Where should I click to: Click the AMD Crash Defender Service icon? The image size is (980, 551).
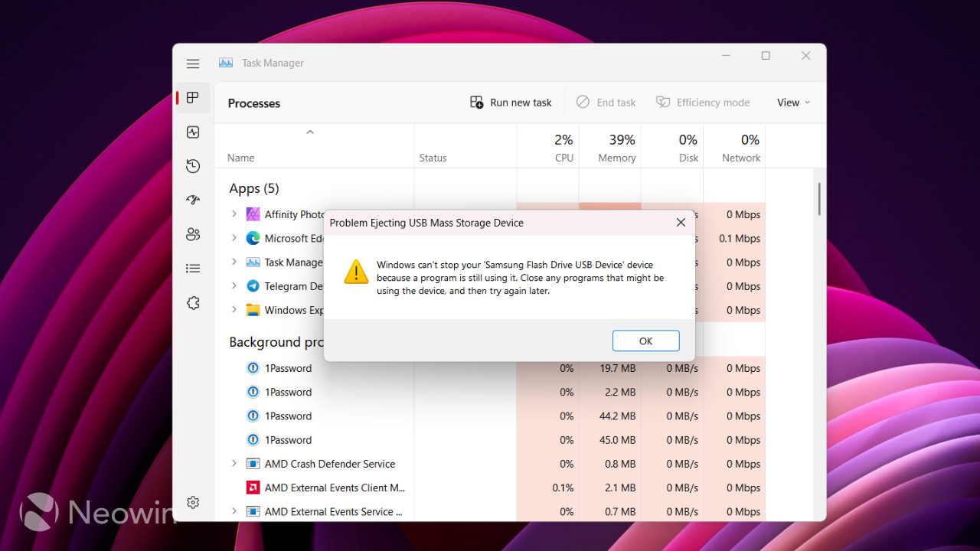(x=253, y=464)
